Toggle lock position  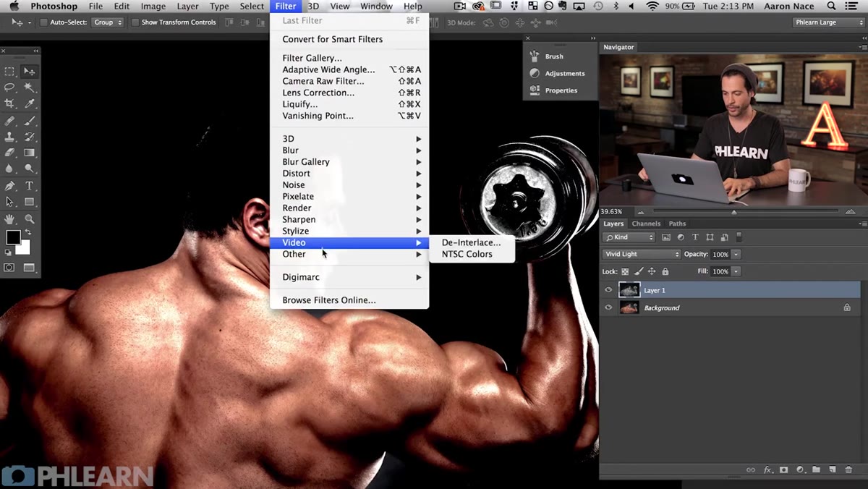tap(652, 271)
